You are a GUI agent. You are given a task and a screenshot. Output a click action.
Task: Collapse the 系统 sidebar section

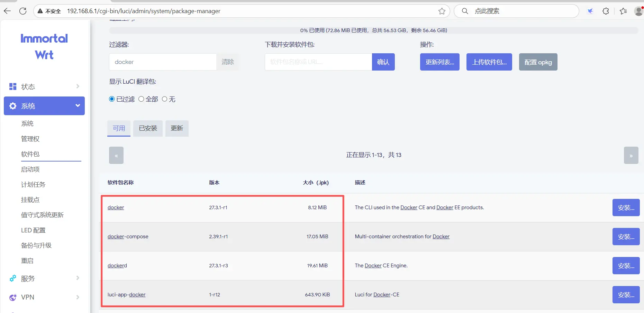point(78,106)
